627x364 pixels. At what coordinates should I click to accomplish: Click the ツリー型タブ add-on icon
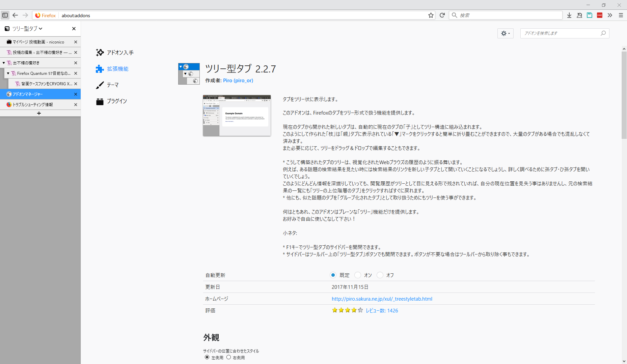189,74
